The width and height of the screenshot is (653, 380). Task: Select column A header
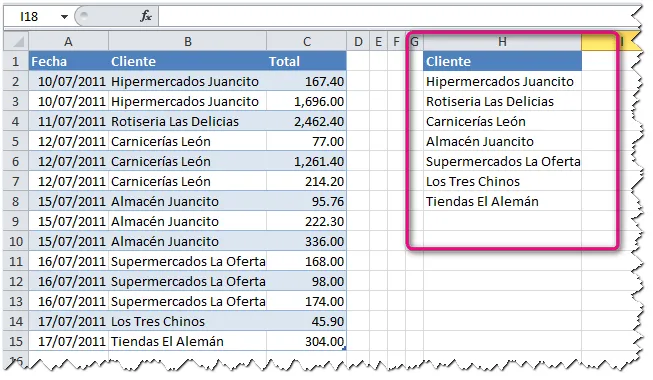tap(68, 41)
